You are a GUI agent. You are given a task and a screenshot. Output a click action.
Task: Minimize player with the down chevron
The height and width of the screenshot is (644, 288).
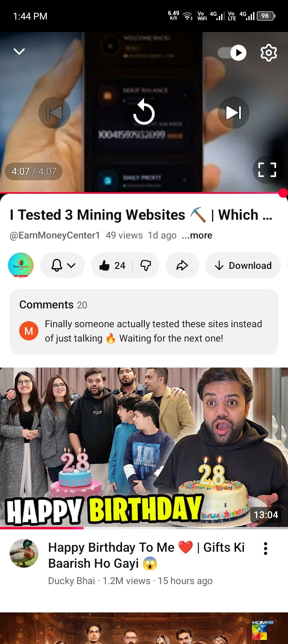point(19,52)
